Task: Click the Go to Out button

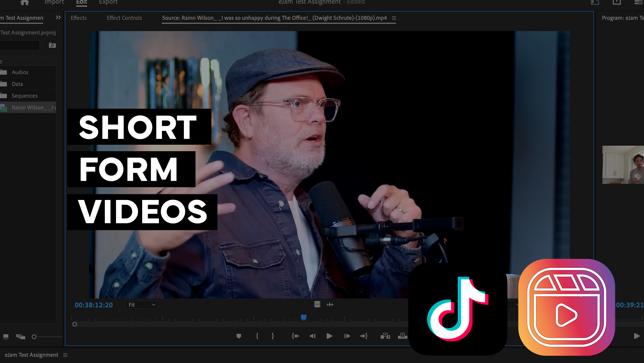Action: coord(364,336)
